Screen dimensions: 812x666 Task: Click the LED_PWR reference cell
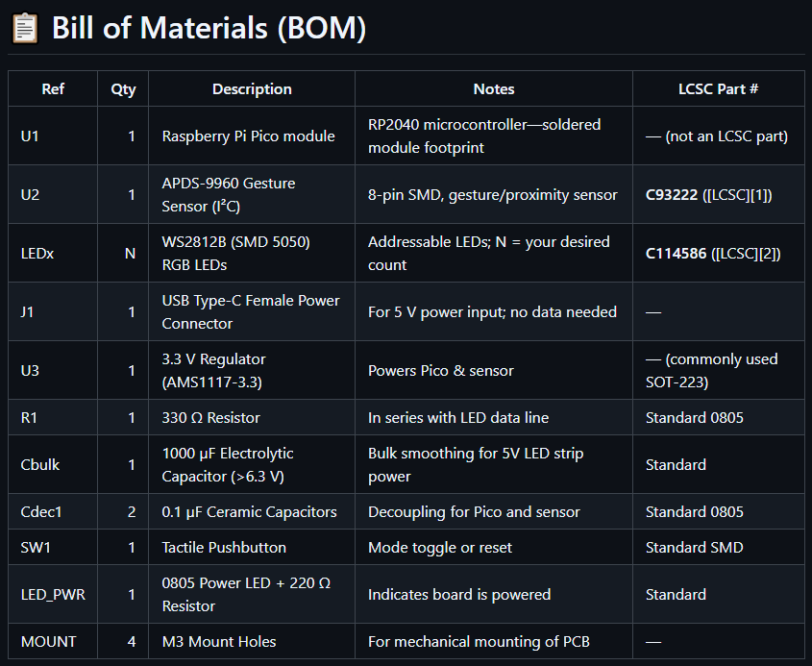coord(53,595)
